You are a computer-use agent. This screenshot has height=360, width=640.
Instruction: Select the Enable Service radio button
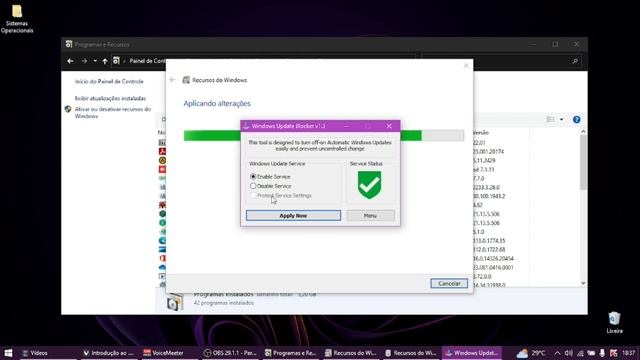pyautogui.click(x=253, y=177)
